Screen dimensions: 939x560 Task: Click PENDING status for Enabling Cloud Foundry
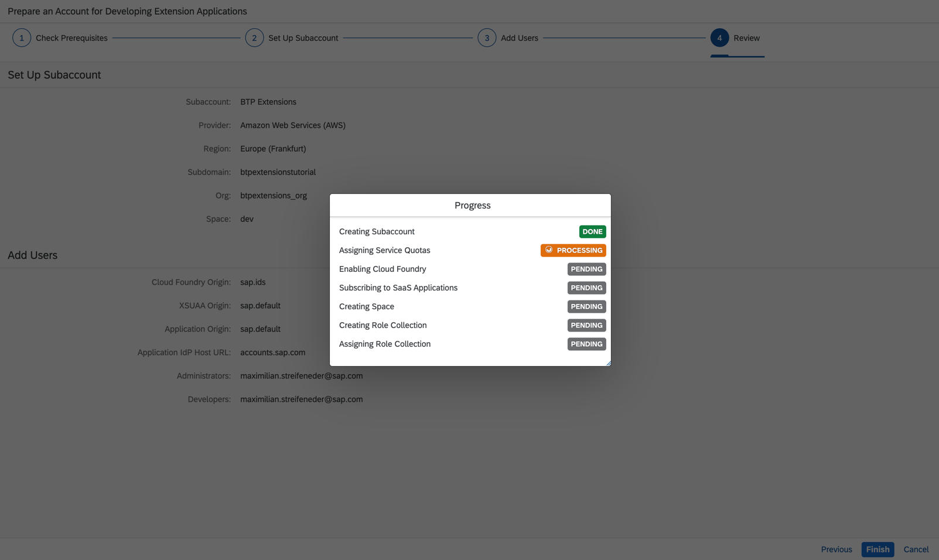click(x=586, y=269)
